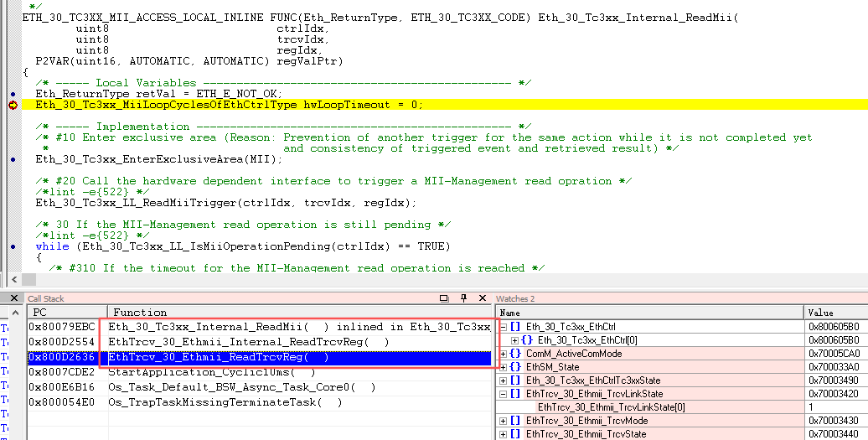868x440 pixels.
Task: Click the Eth_30_Tc3xx_LL_ReadMiiTrigger call in source
Action: pyautogui.click(x=226, y=203)
